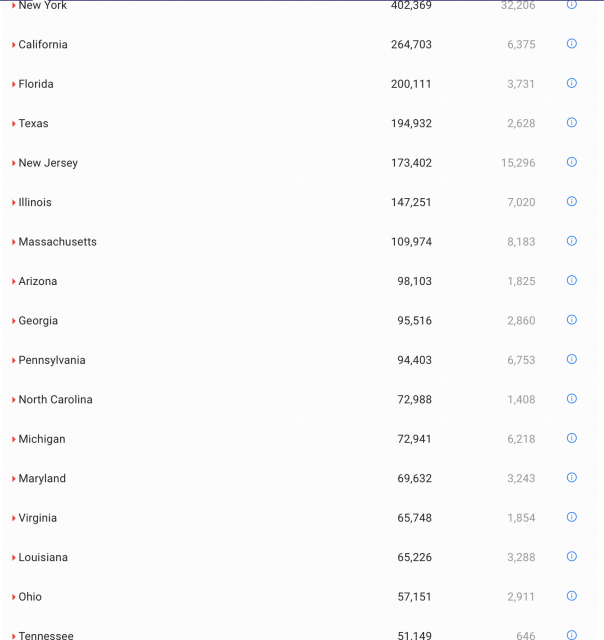The width and height of the screenshot is (604, 640).
Task: Select the Florida state name
Action: [x=36, y=84]
